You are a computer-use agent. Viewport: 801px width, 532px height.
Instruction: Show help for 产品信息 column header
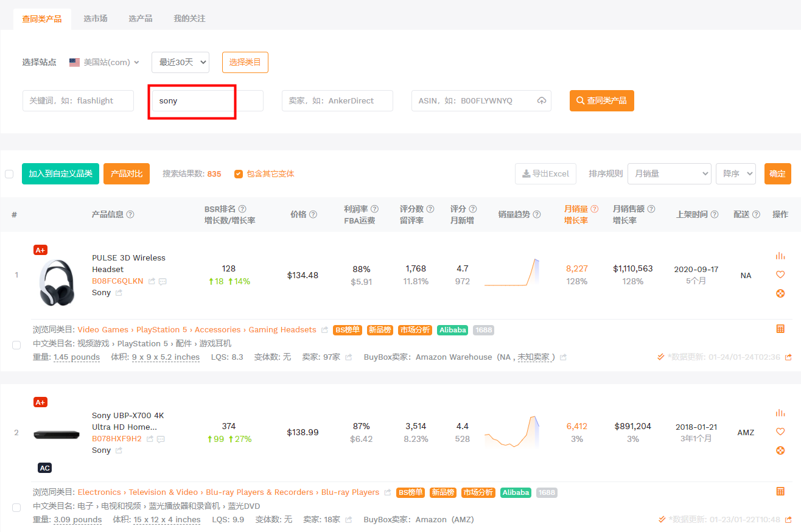pyautogui.click(x=130, y=214)
